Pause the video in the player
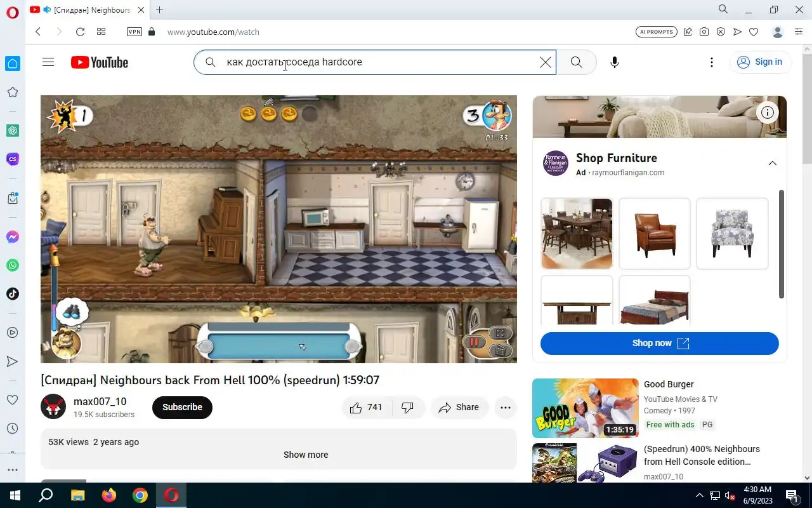812x508 pixels. (x=473, y=342)
